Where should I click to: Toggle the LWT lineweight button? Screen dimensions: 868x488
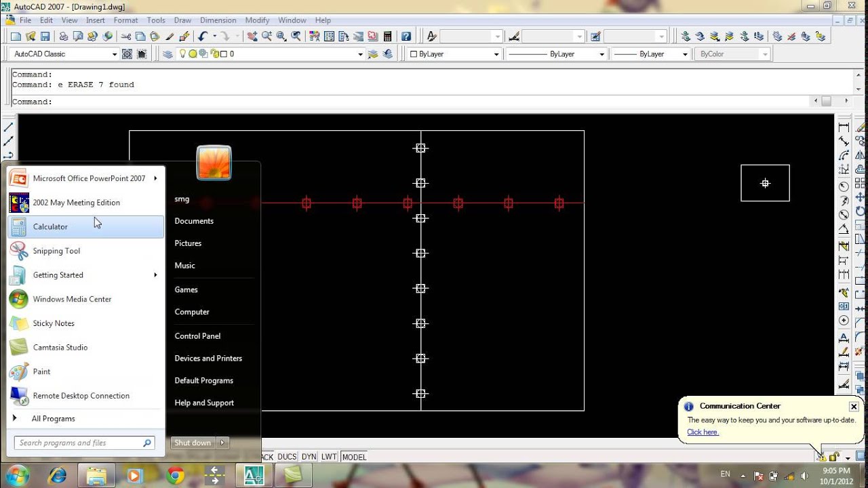329,457
